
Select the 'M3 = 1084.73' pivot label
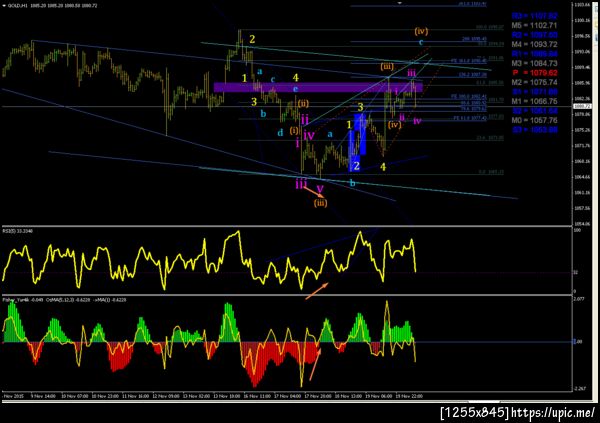[x=534, y=64]
